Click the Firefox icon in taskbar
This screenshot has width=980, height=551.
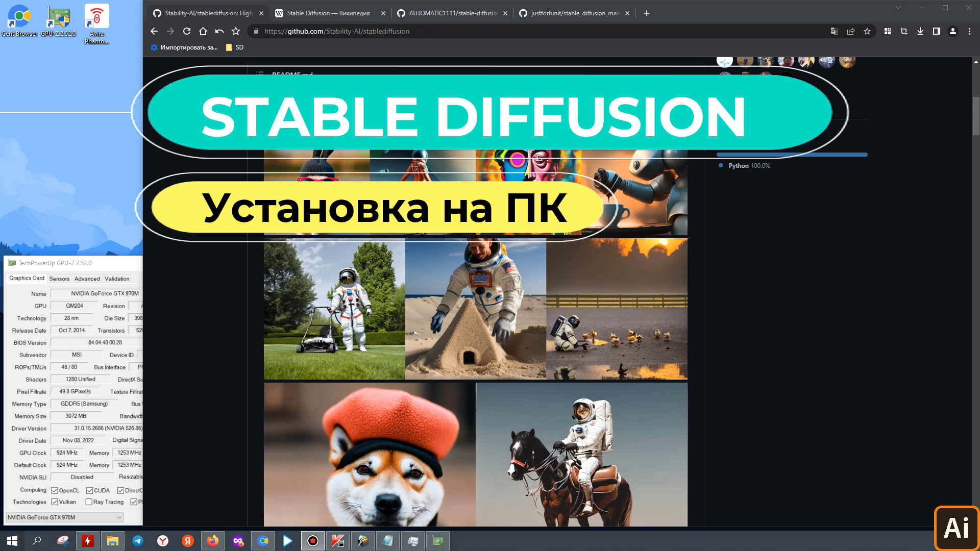(213, 540)
